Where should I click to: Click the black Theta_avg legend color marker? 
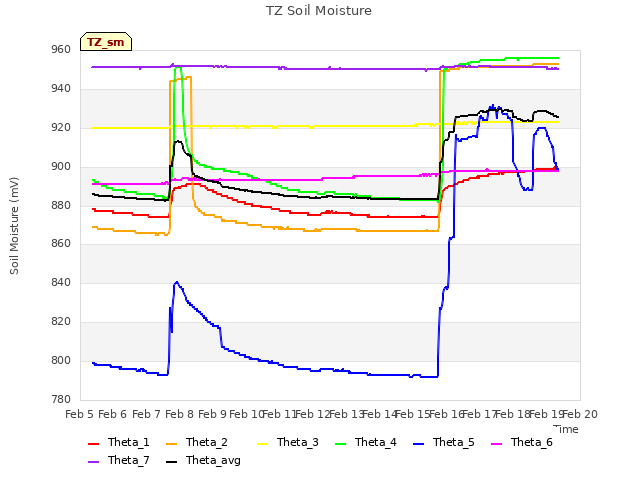click(171, 462)
